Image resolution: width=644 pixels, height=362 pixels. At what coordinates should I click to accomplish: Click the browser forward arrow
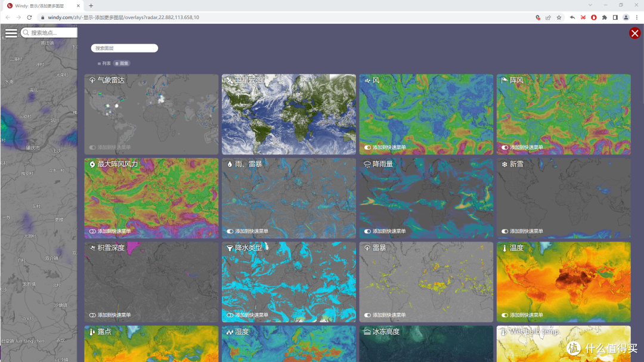(x=18, y=17)
